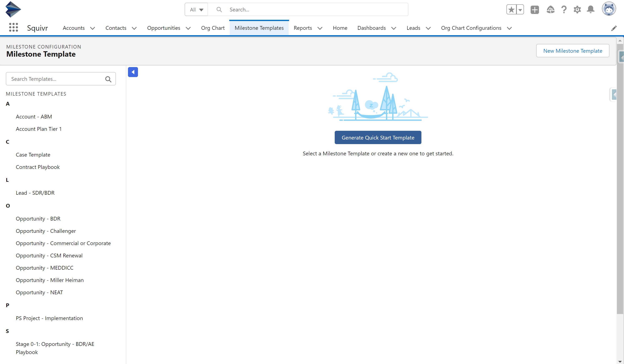Select the Opportunity - BDR template

click(38, 219)
